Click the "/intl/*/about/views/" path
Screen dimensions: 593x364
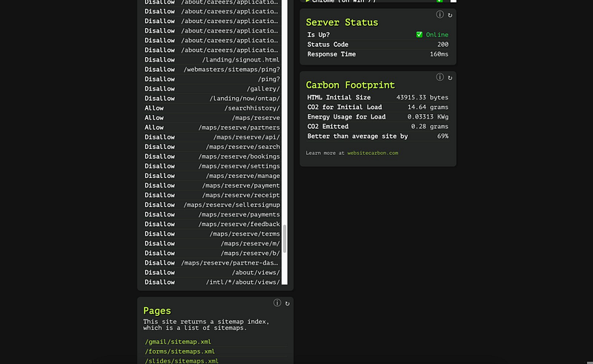pos(243,282)
